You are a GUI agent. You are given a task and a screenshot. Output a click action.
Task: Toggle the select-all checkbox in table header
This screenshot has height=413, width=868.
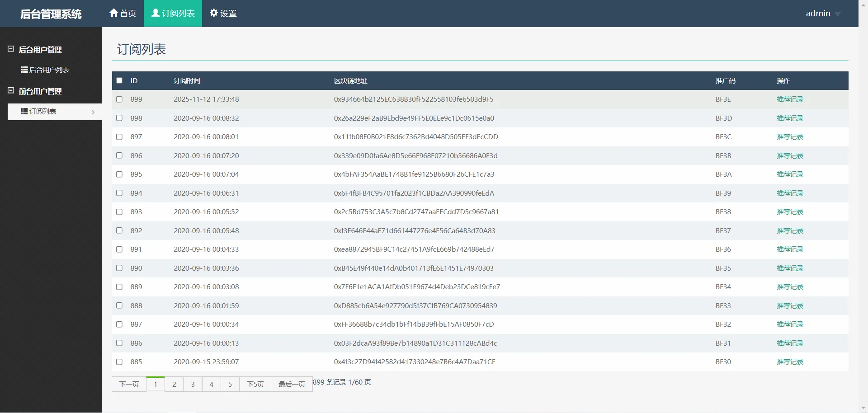(119, 80)
